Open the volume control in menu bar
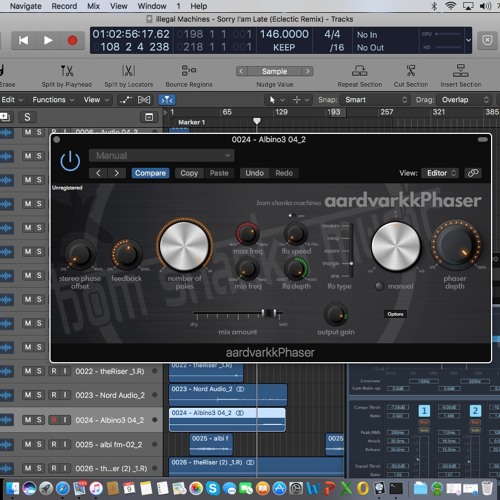 [x=485, y=6]
